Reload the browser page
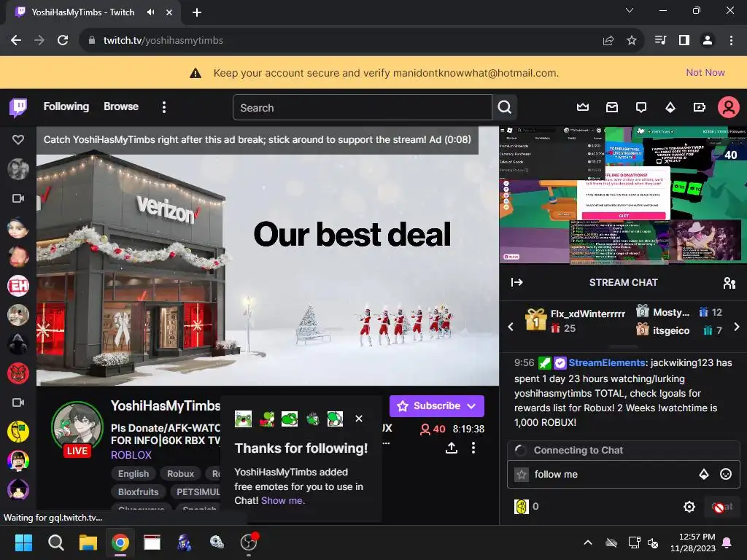 (x=63, y=41)
